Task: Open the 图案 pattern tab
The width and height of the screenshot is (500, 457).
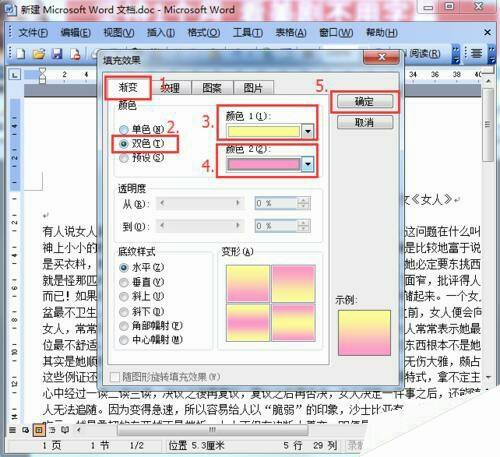Action: (212, 88)
